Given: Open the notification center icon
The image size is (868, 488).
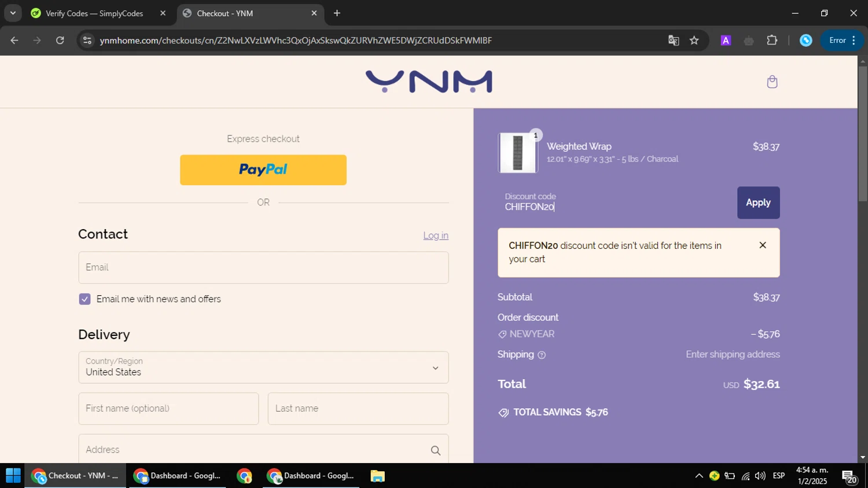Looking at the screenshot, I should coord(849,476).
